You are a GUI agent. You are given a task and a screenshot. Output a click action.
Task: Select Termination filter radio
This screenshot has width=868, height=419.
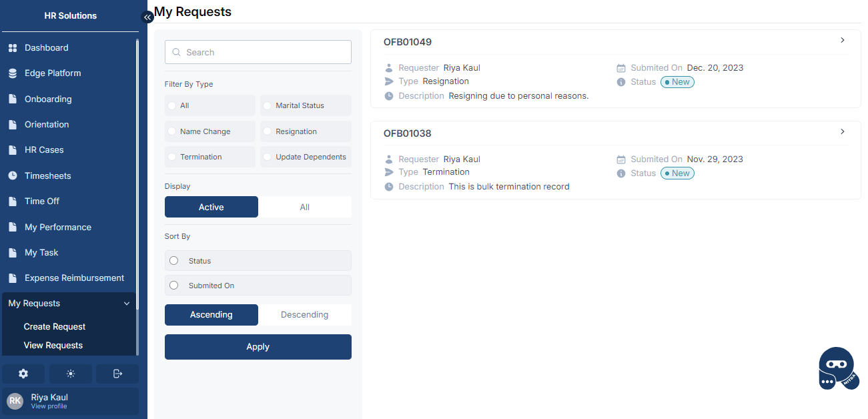pyautogui.click(x=172, y=157)
